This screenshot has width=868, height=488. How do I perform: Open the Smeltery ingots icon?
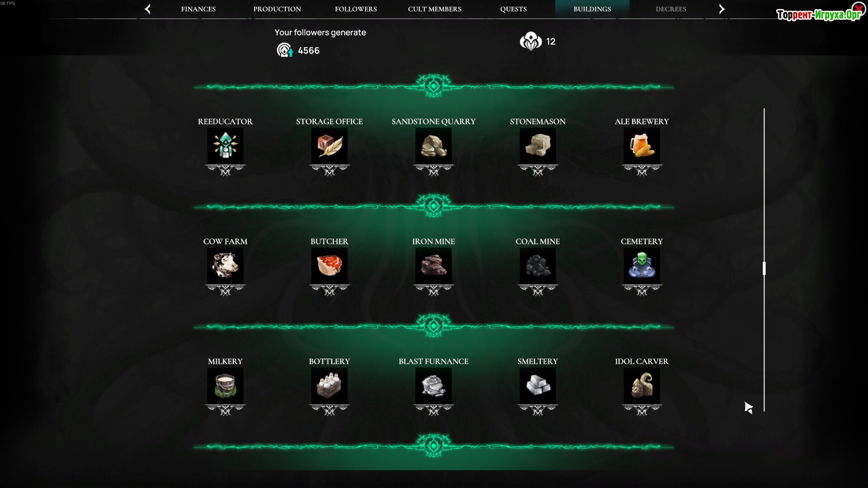(538, 385)
